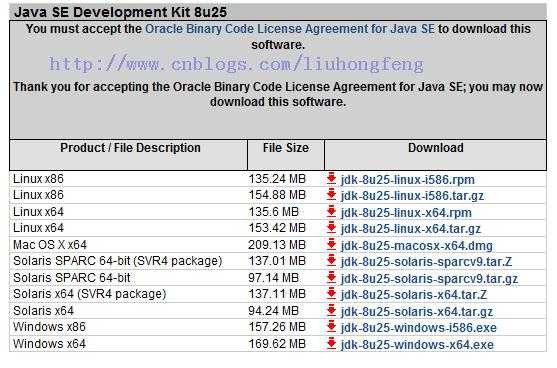The image size is (557, 368).
Task: Click download arrow icon for jdk-8u25-solaris-sparcv9.tar.Z
Action: coord(331,261)
